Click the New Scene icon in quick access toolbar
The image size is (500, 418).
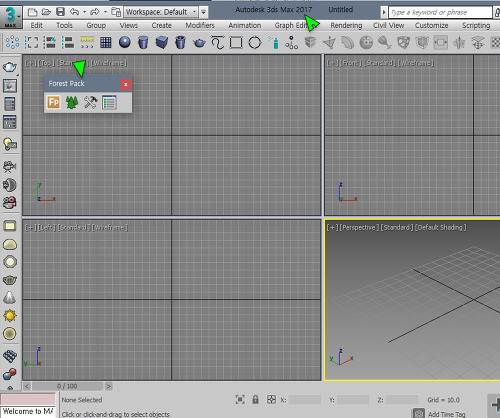pos(32,12)
